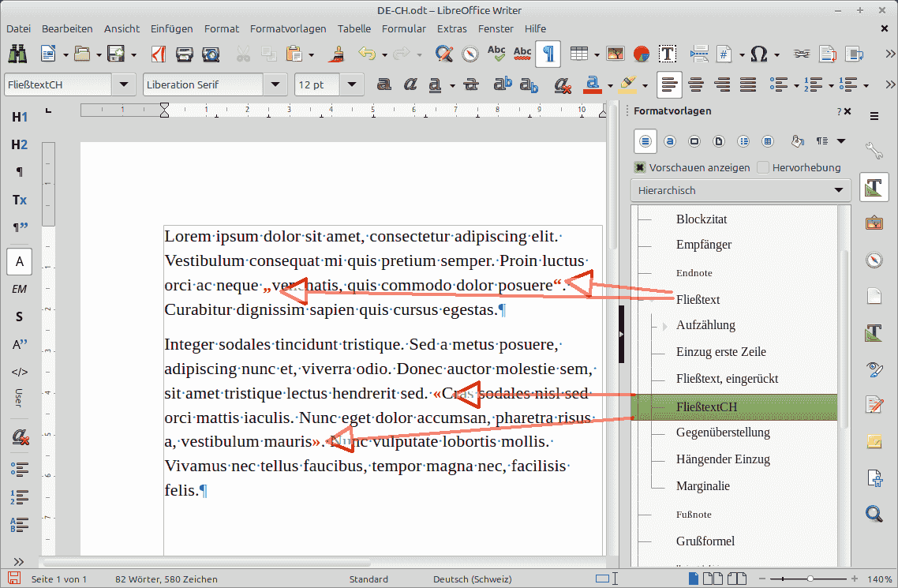This screenshot has width=898, height=588.
Task: Open the Formatvorlagen menu
Action: click(x=288, y=28)
